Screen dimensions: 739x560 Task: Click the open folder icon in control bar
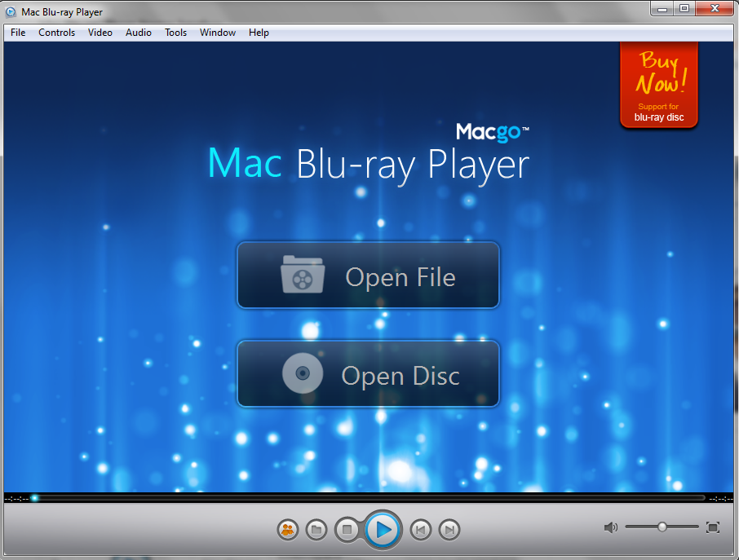coord(316,530)
